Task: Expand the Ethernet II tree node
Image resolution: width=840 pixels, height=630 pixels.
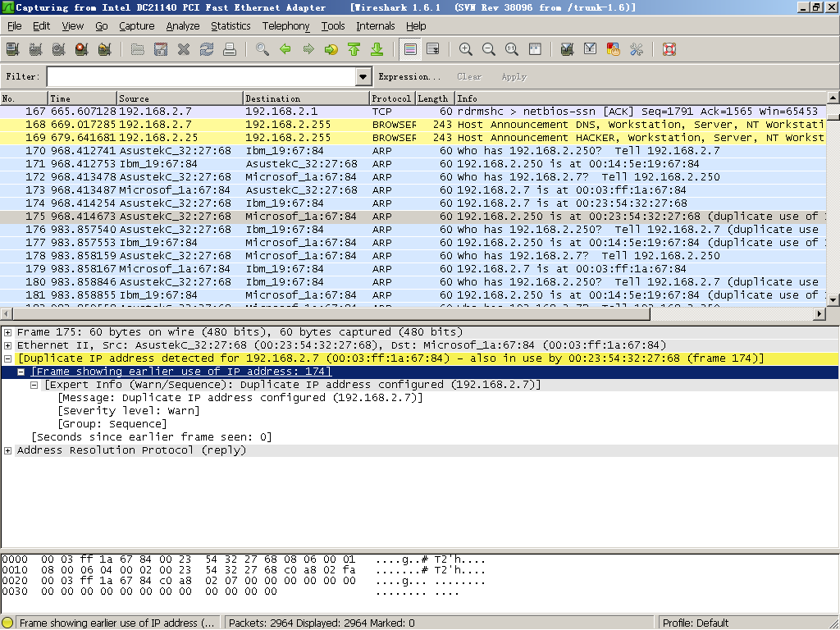Action: pyautogui.click(x=7, y=345)
